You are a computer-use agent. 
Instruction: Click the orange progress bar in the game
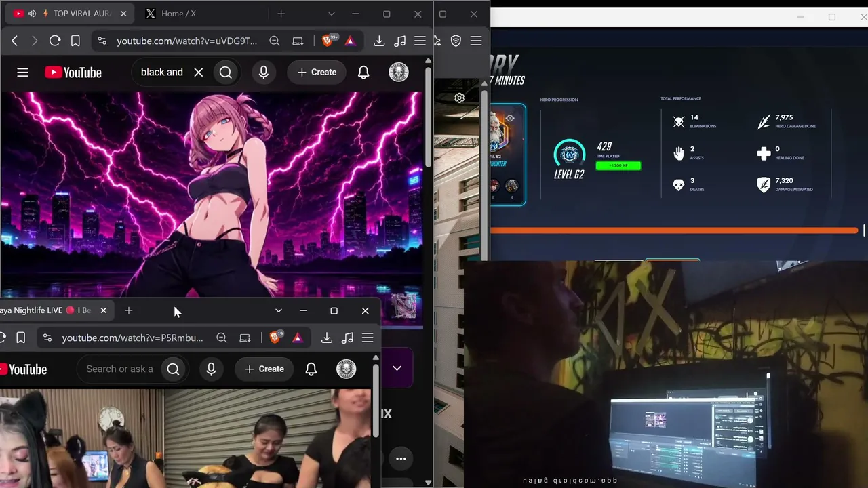[674, 230]
